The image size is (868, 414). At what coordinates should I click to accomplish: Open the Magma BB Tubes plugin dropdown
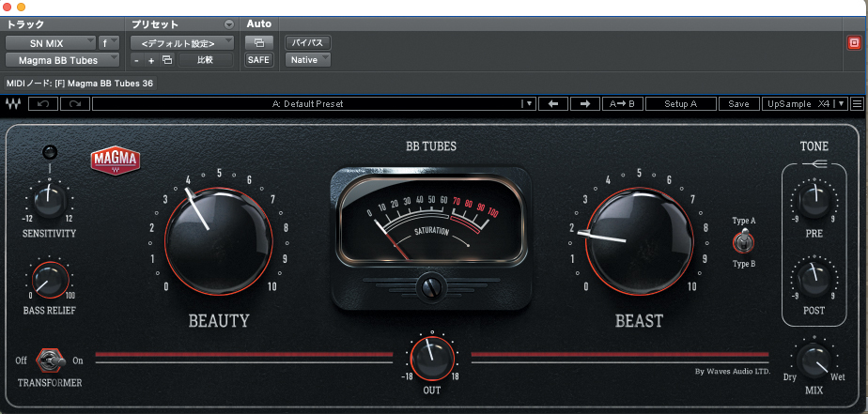pos(63,60)
